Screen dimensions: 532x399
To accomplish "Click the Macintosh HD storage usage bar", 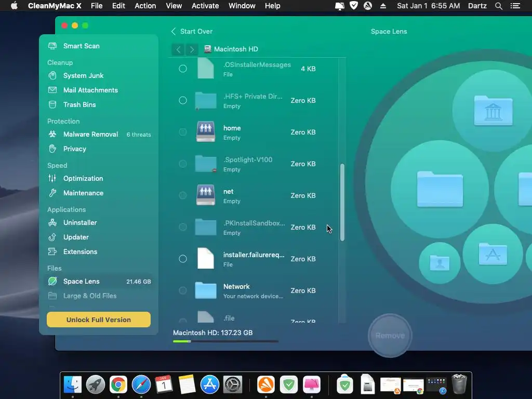I will point(225,341).
